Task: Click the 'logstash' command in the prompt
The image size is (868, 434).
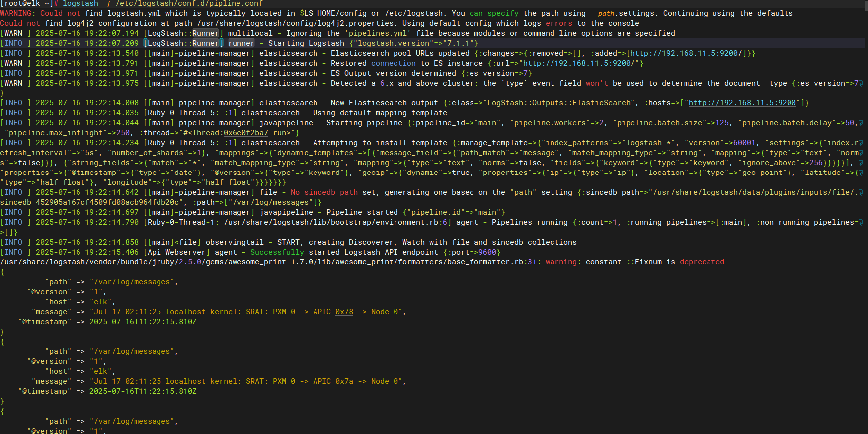Action: (x=80, y=3)
